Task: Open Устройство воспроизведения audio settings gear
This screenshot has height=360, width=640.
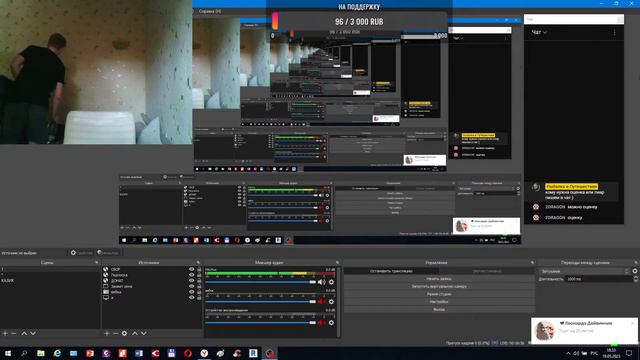Action: [x=331, y=322]
